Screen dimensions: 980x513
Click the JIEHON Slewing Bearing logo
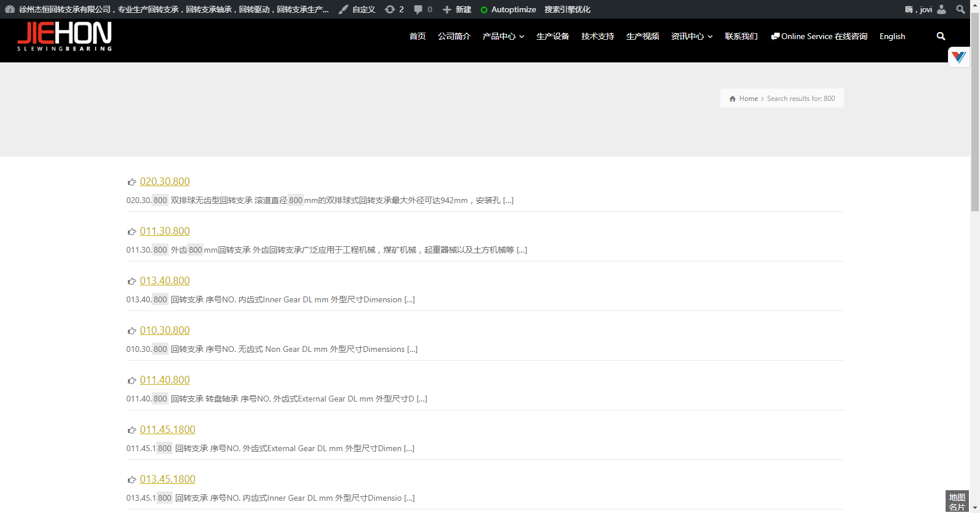(65, 36)
